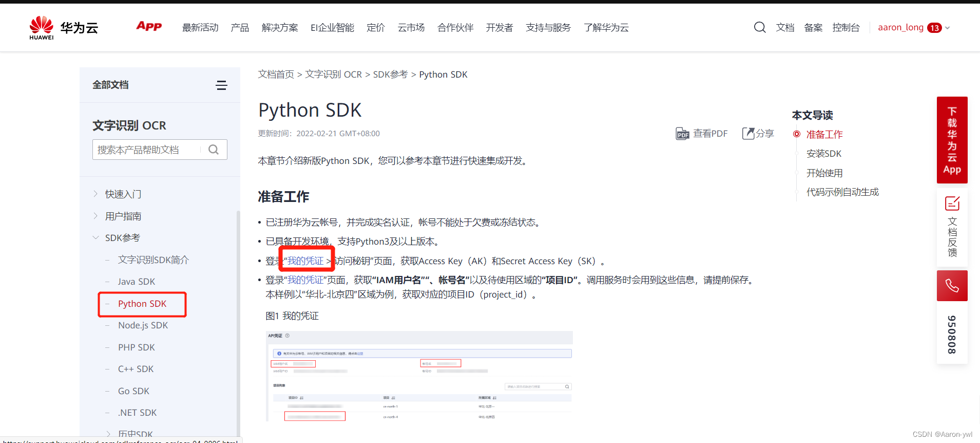The image size is (980, 443).
Task: Open Node.js SDK in the sidebar
Action: 143,325
